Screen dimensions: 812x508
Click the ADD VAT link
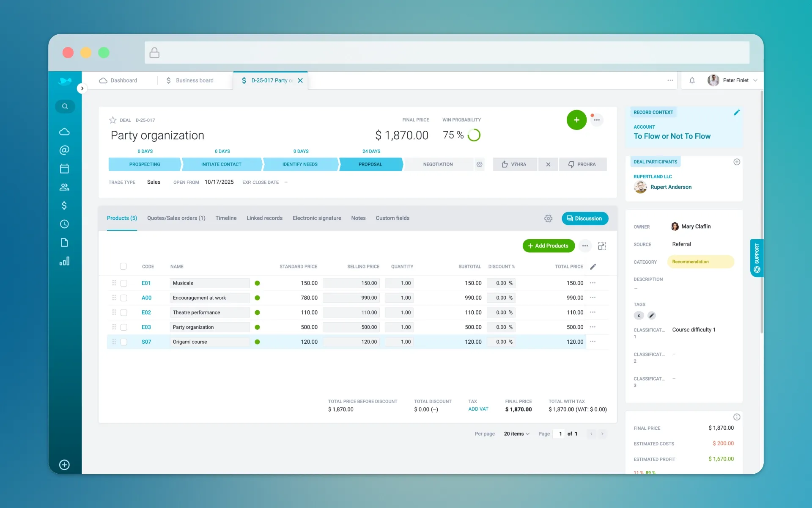pyautogui.click(x=478, y=409)
